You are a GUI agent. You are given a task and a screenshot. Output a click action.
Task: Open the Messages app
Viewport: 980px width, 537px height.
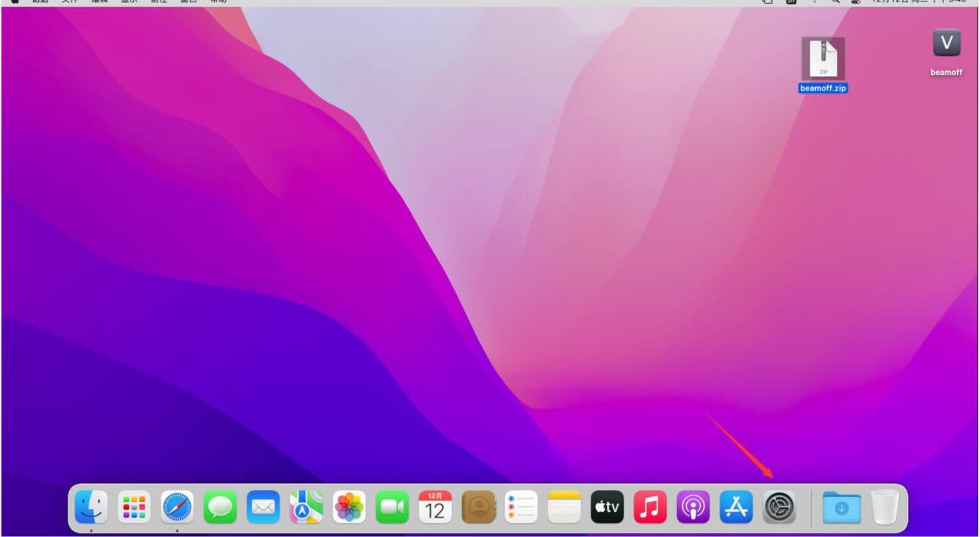tap(220, 508)
